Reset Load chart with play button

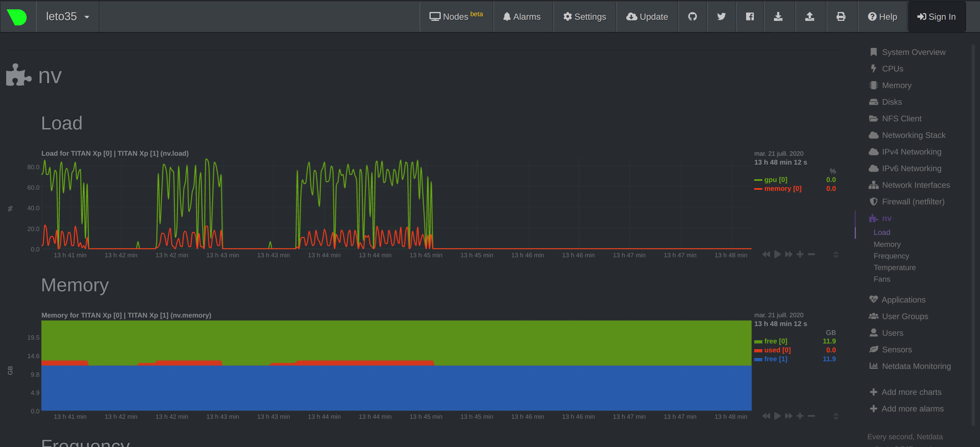777,254
